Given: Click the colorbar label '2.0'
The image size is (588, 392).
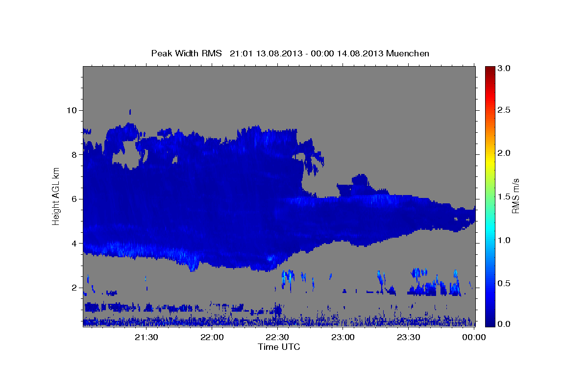Looking at the screenshot, I should tap(504, 153).
